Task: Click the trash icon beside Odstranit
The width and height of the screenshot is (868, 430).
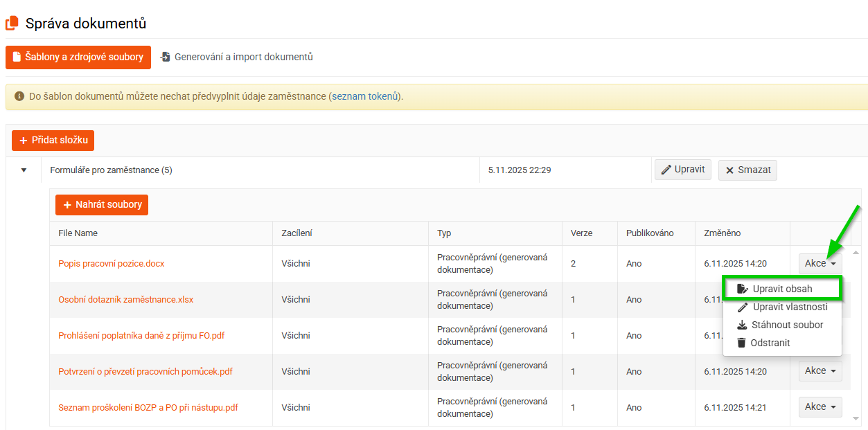Action: (x=741, y=343)
